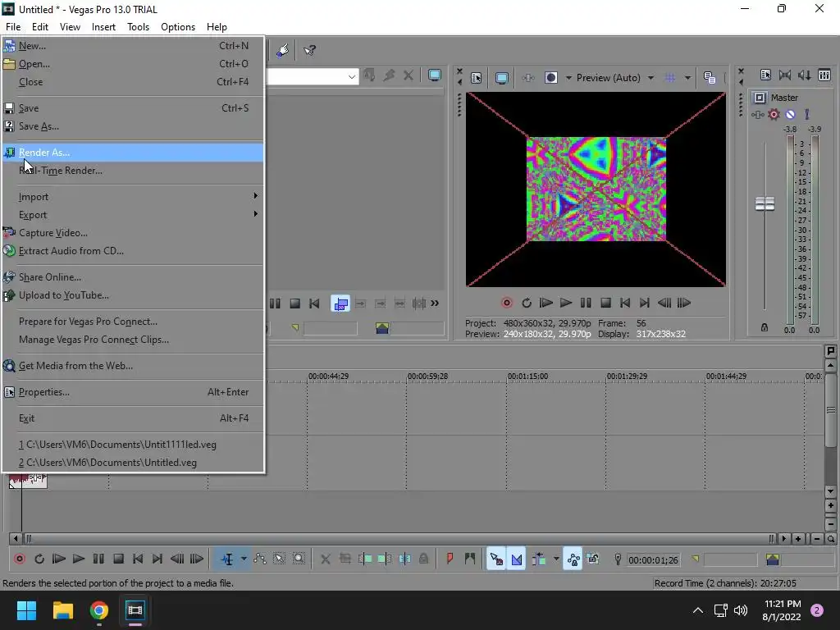The width and height of the screenshot is (840, 630).
Task: Click the trimmer dropdown combo box arrow
Action: tap(351, 77)
